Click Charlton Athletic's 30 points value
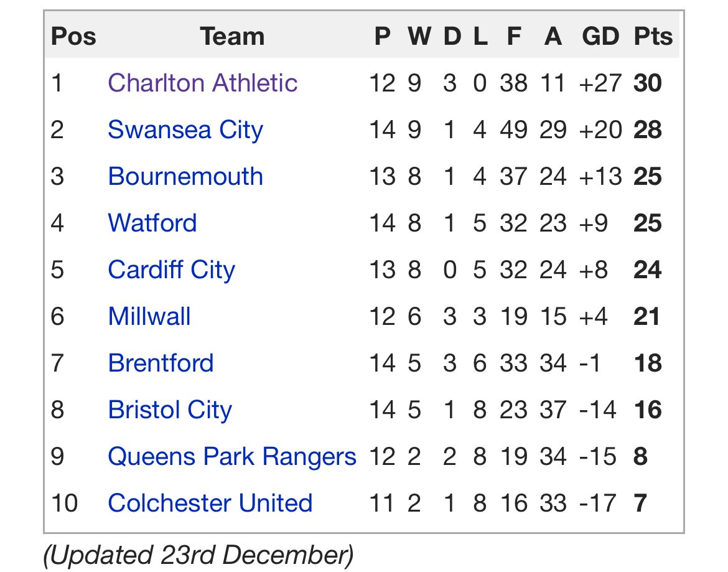 coord(647,83)
